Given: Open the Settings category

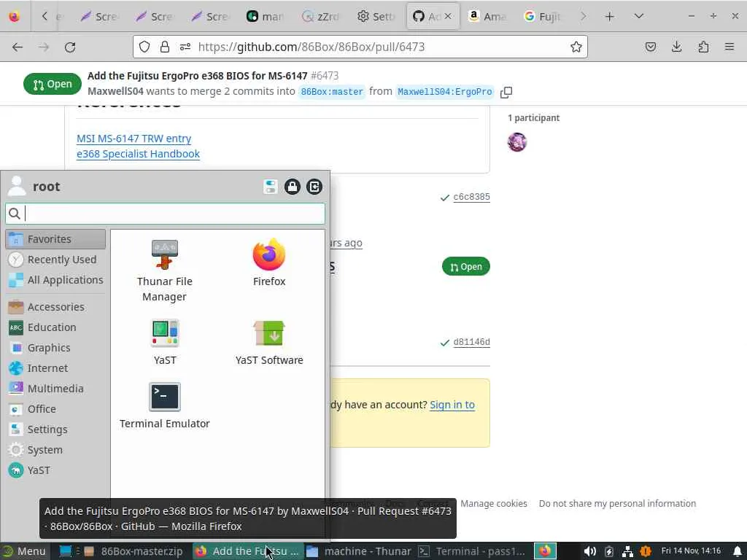Looking at the screenshot, I should (55, 429).
